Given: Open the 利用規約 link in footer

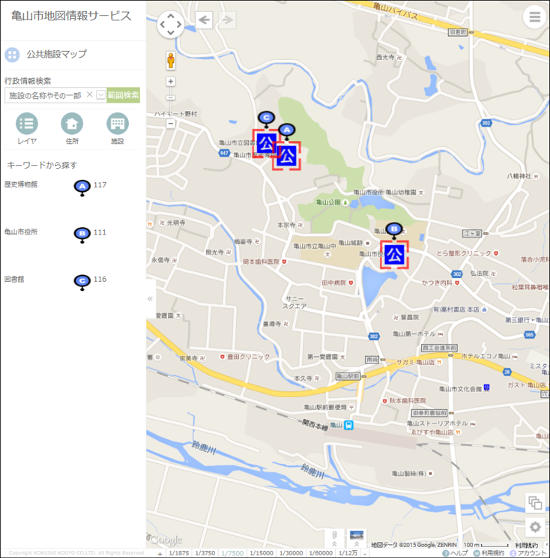Looking at the screenshot, I should point(489,553).
